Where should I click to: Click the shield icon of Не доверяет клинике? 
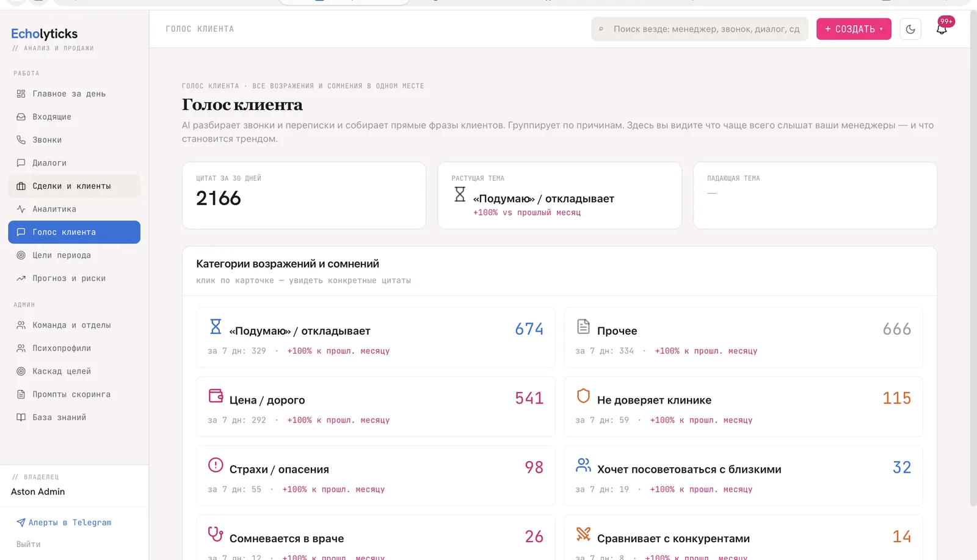[583, 396]
